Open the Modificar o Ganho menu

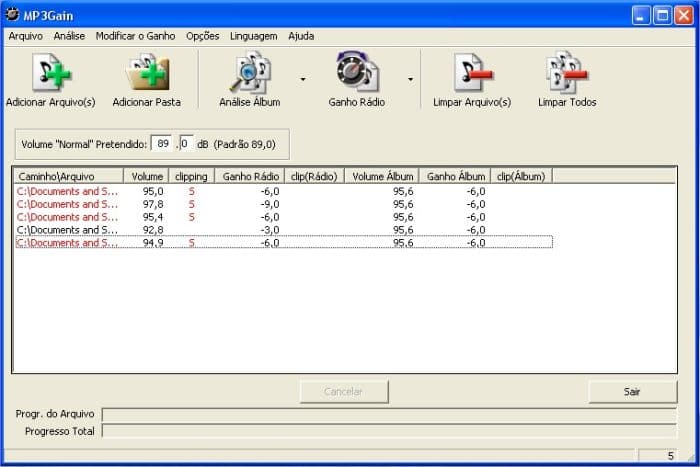(135, 36)
